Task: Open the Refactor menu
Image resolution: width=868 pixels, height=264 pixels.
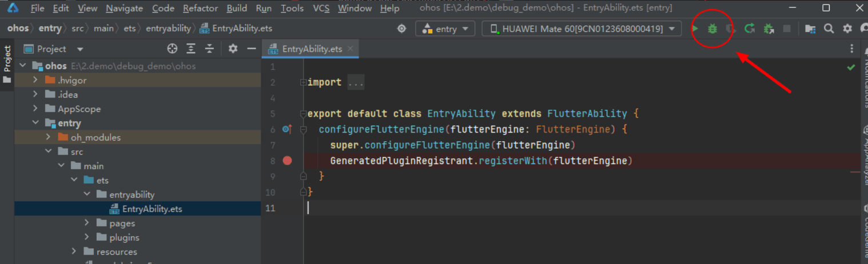Action: (x=200, y=8)
